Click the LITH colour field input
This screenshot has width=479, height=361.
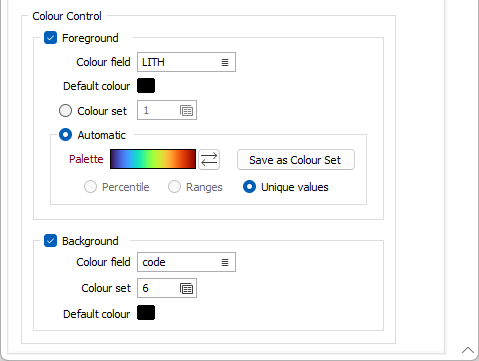pos(186,62)
